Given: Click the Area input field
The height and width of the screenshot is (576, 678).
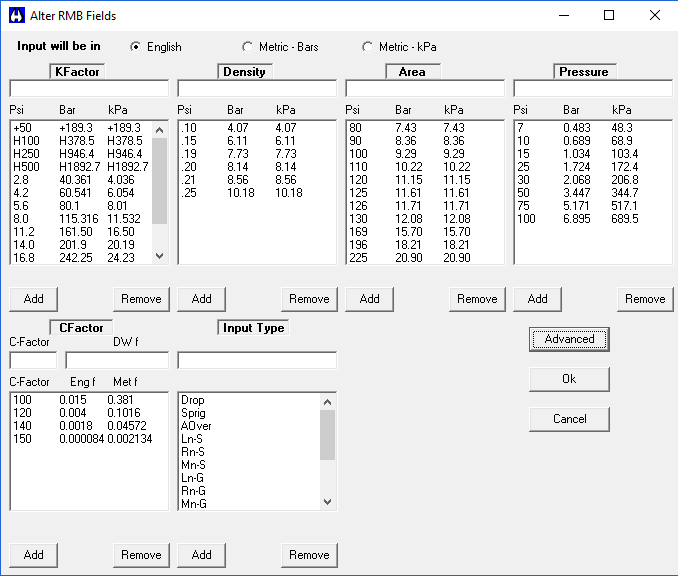Looking at the screenshot, I should click(425, 89).
